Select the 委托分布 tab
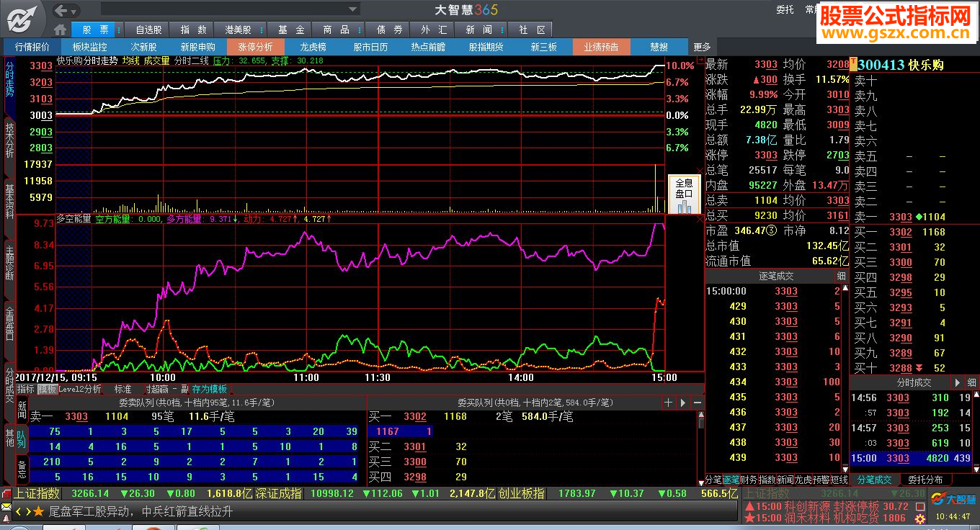 pos(925,480)
